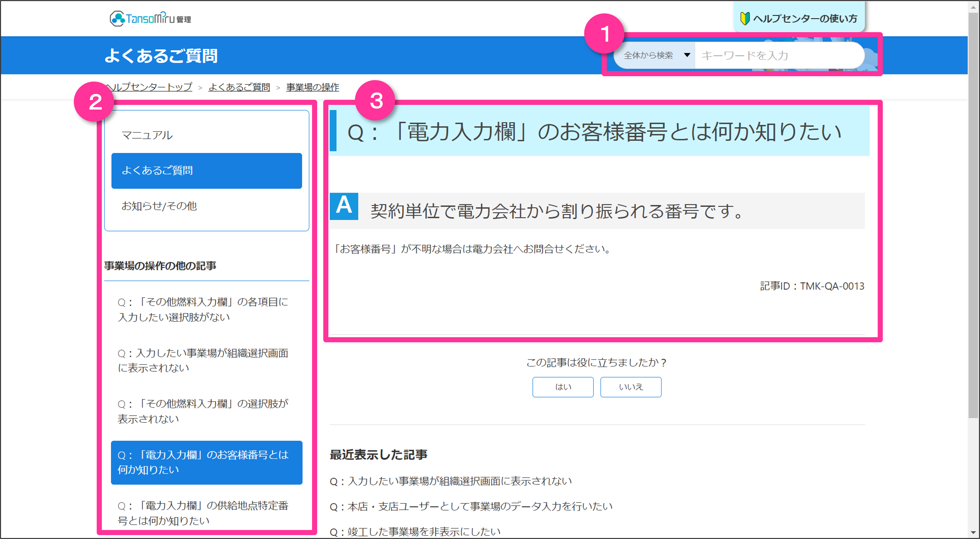The height and width of the screenshot is (539, 980).
Task: Answer はい to article helpfulness
Action: click(563, 387)
